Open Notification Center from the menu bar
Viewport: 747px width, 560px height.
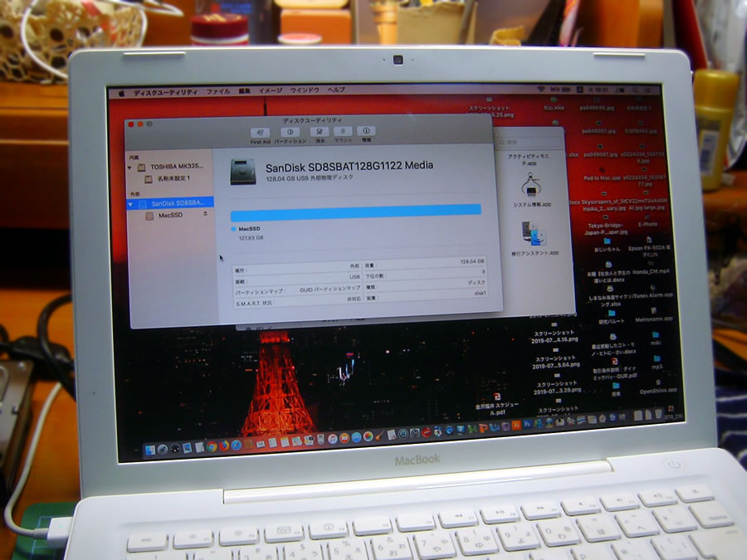(648, 90)
